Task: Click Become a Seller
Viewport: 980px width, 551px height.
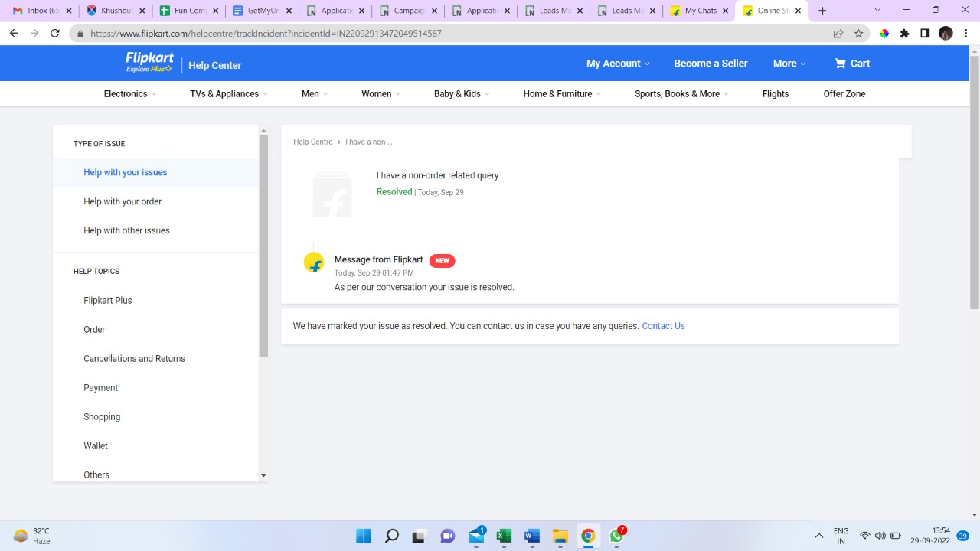Action: point(710,64)
